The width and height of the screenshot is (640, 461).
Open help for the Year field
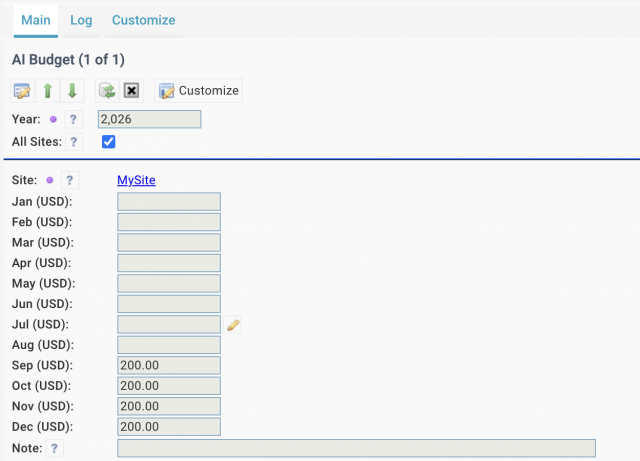tap(73, 119)
